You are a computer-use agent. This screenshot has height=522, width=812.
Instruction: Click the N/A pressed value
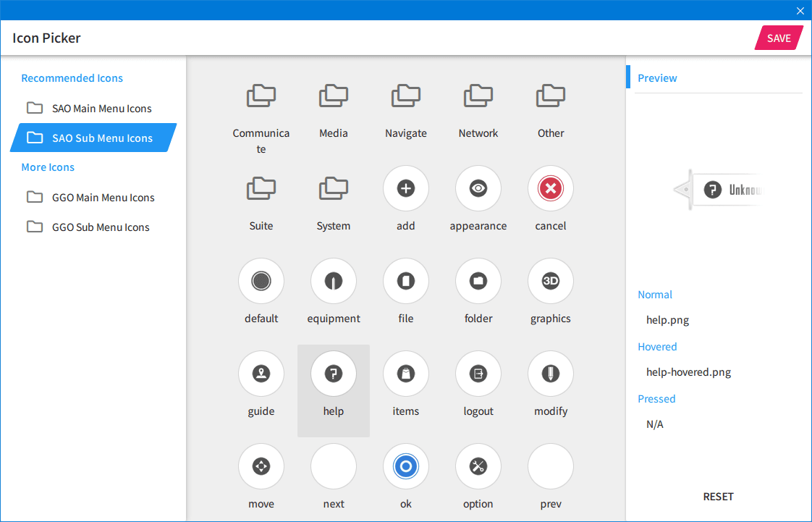point(654,425)
